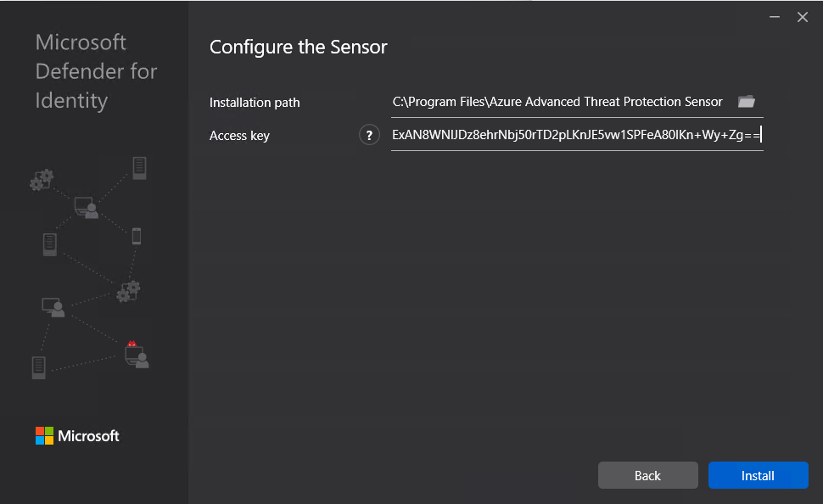Minimize the installer window
This screenshot has width=823, height=504.
[774, 17]
